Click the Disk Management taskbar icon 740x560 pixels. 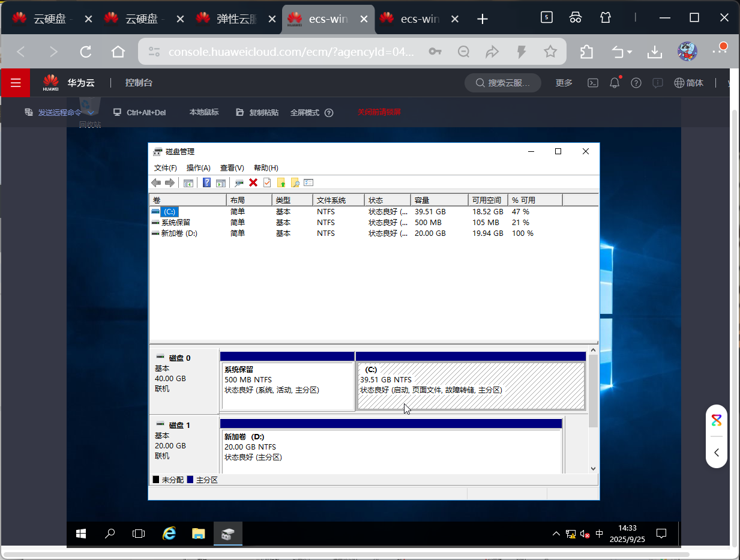click(228, 533)
